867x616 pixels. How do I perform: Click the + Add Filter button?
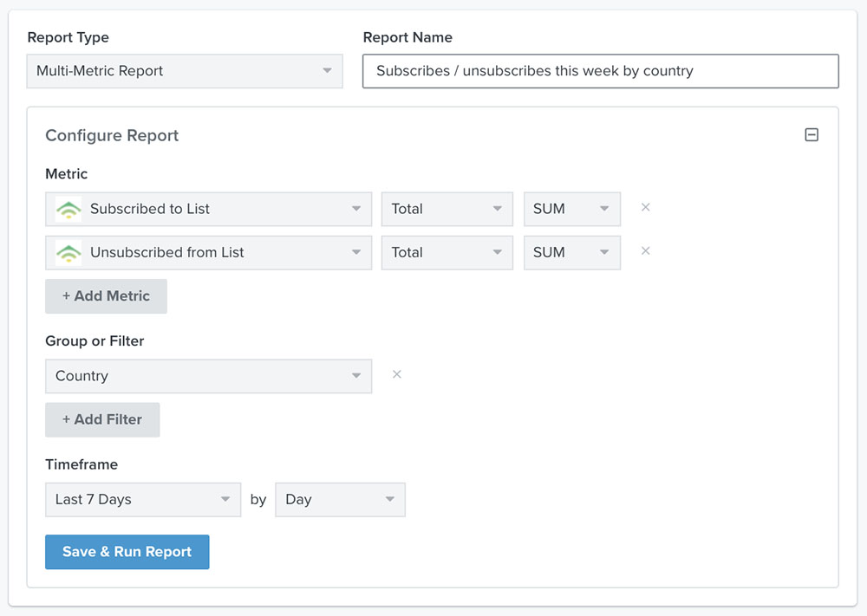pos(102,419)
